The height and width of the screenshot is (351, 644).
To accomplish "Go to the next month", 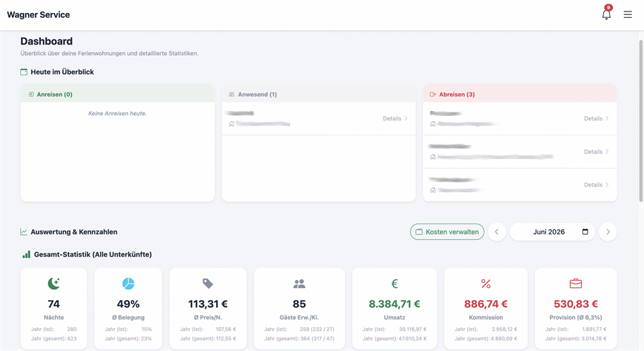I will tap(608, 232).
